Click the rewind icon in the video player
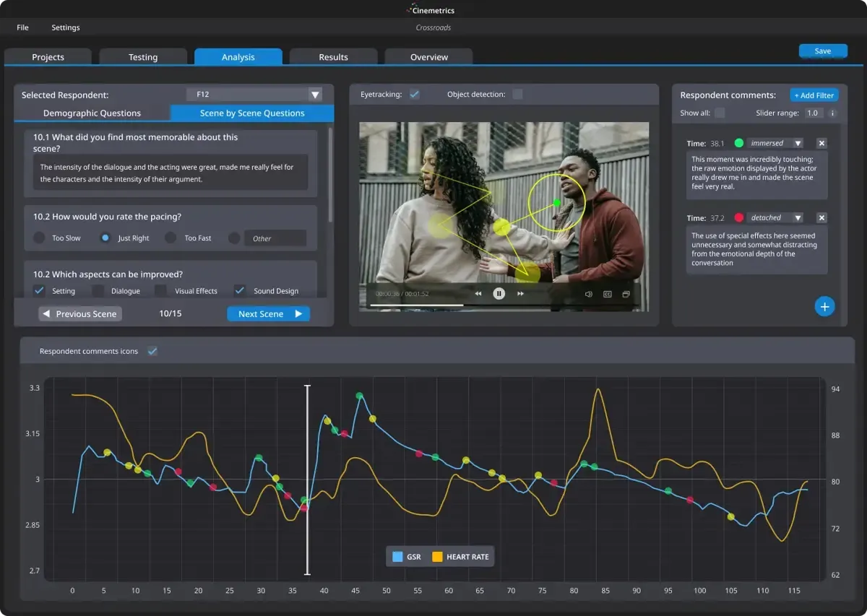The height and width of the screenshot is (616, 867). [478, 294]
